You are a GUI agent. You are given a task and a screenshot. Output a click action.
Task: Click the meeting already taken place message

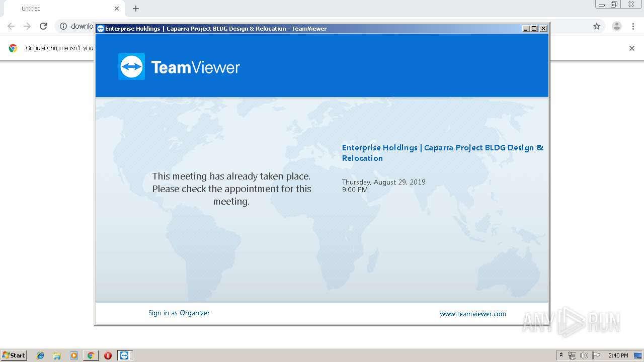pyautogui.click(x=231, y=189)
